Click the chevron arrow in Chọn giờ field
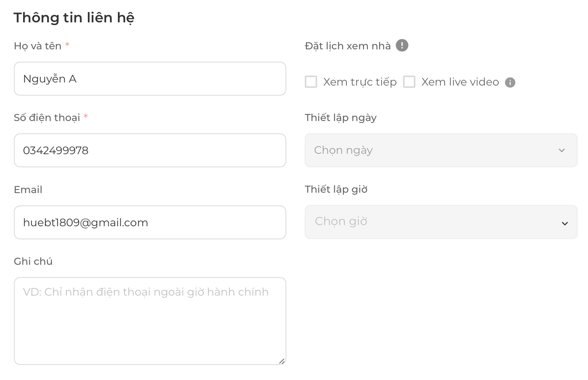588x380 pixels. coord(565,224)
